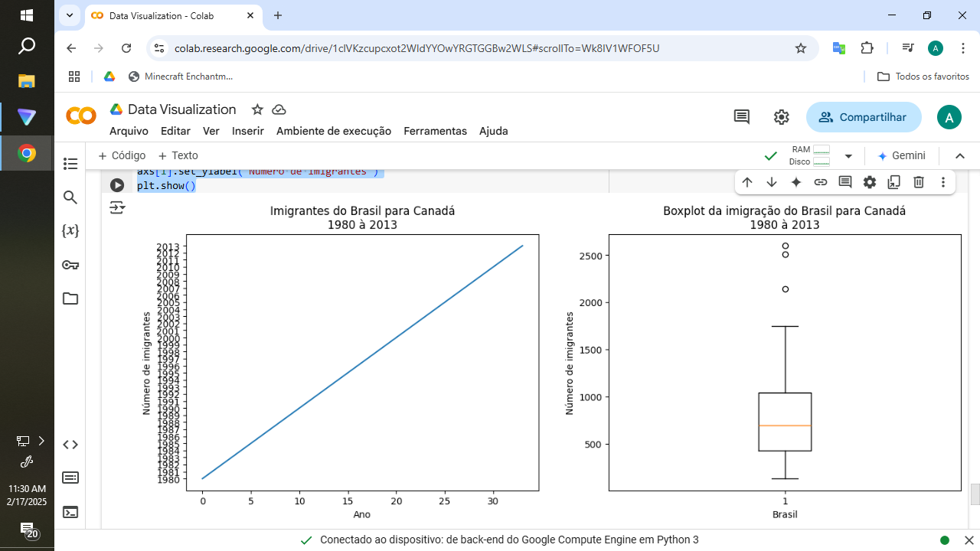Screen dimensions: 980x551
Task: Click the Compartilhar share button
Action: click(x=864, y=117)
